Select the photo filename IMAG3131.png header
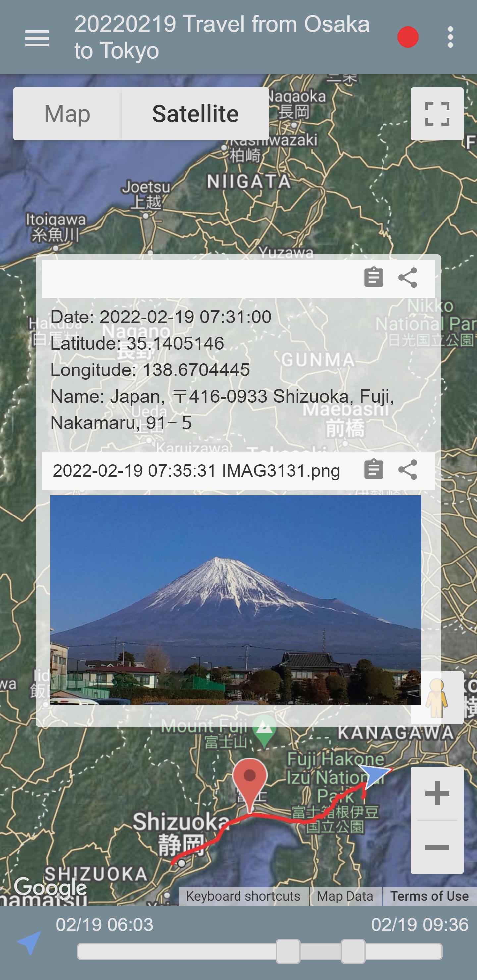Viewport: 477px width, 980px height. click(196, 470)
